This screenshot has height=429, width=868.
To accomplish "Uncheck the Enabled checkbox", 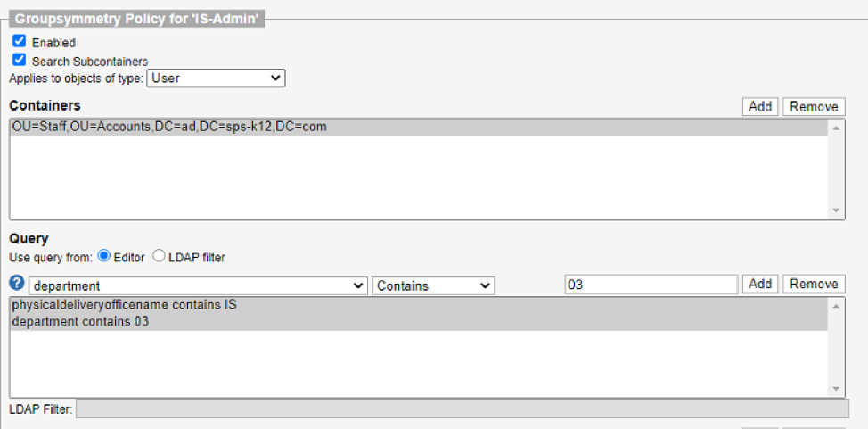I will click(19, 42).
